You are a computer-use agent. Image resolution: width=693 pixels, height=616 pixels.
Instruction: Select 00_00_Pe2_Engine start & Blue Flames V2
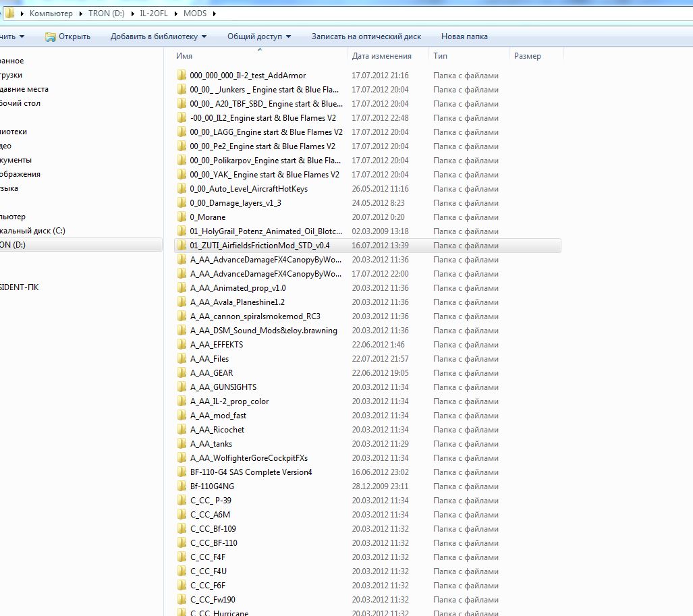[262, 146]
